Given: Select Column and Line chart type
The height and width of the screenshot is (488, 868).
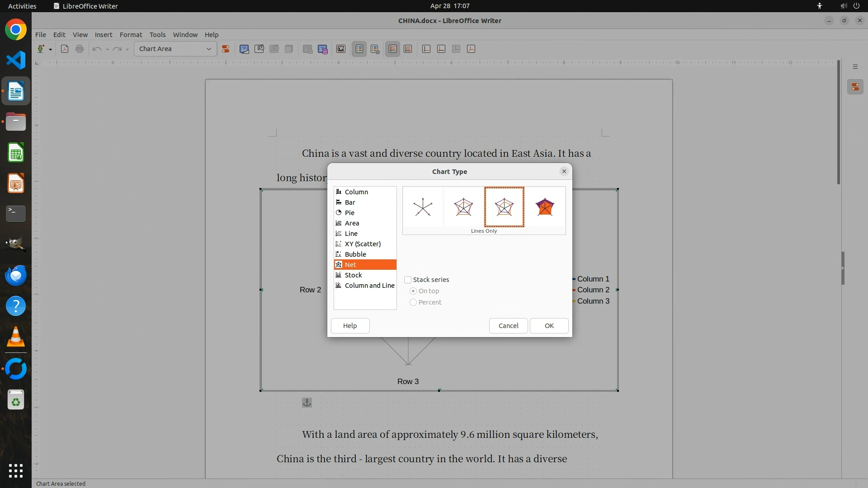Looking at the screenshot, I should (369, 286).
